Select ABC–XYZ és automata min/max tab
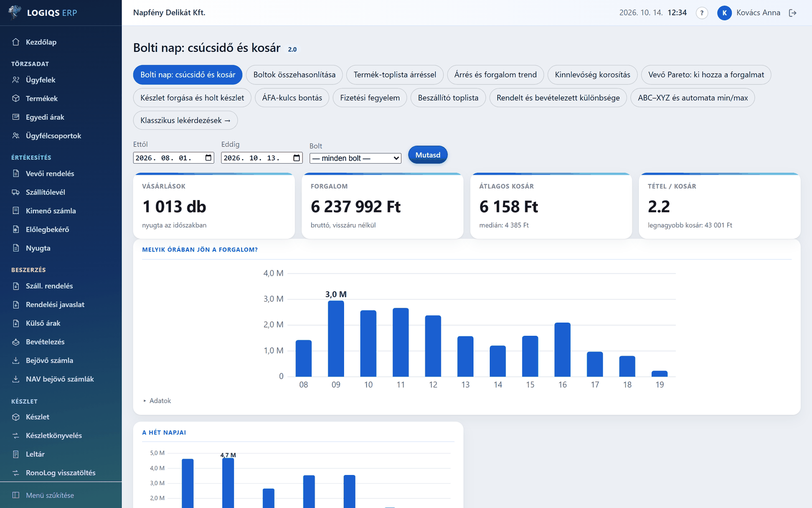812x508 pixels. pyautogui.click(x=693, y=98)
